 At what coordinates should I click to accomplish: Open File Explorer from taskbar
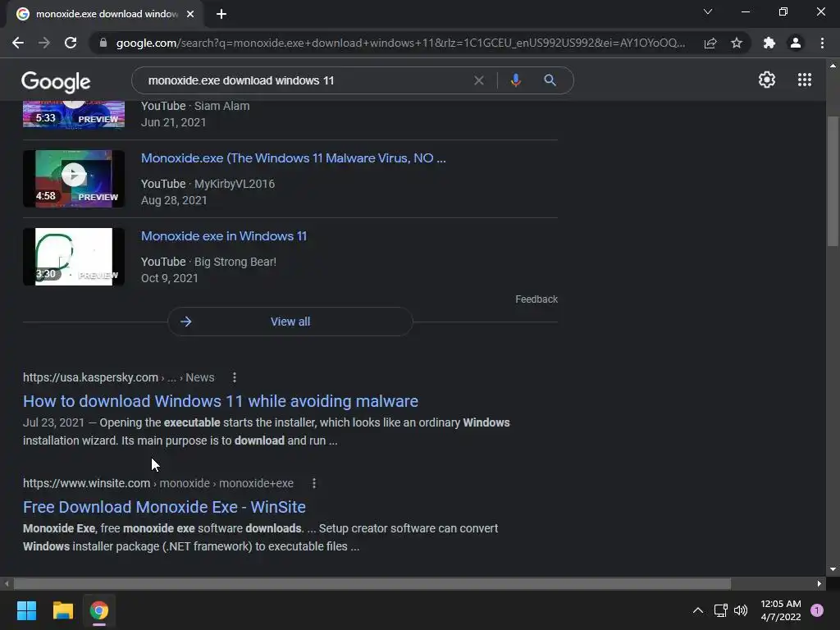coord(62,610)
